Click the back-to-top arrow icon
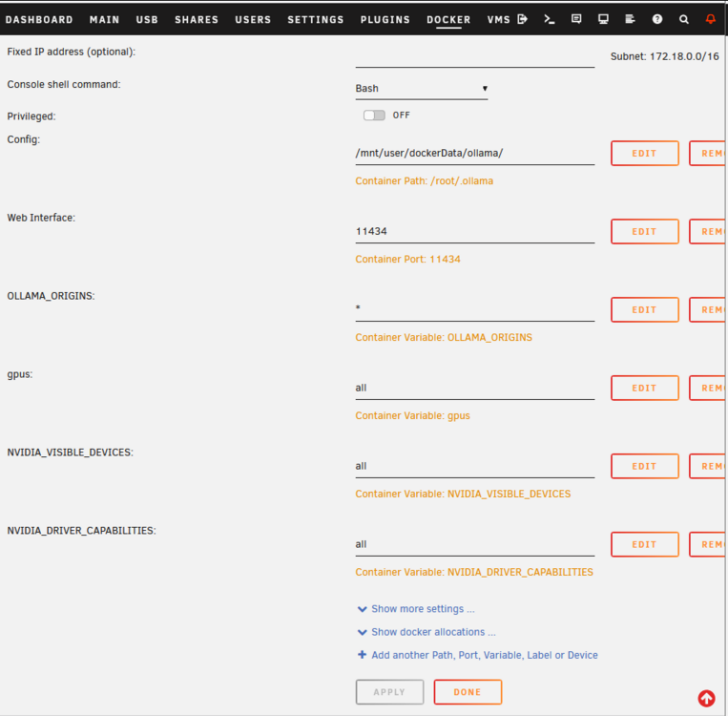 [706, 698]
